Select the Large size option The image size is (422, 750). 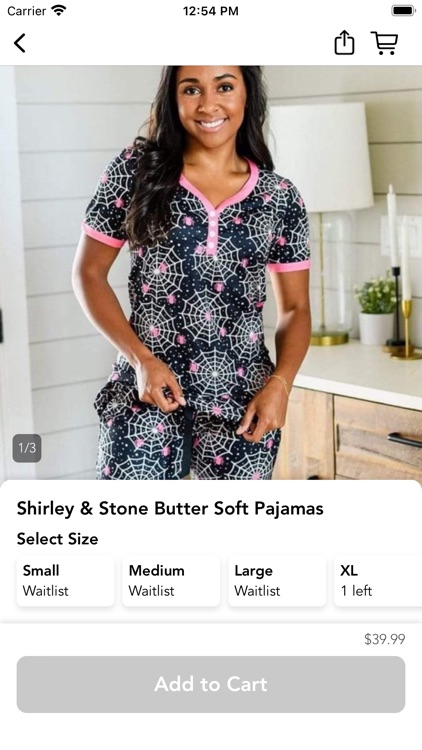277,581
